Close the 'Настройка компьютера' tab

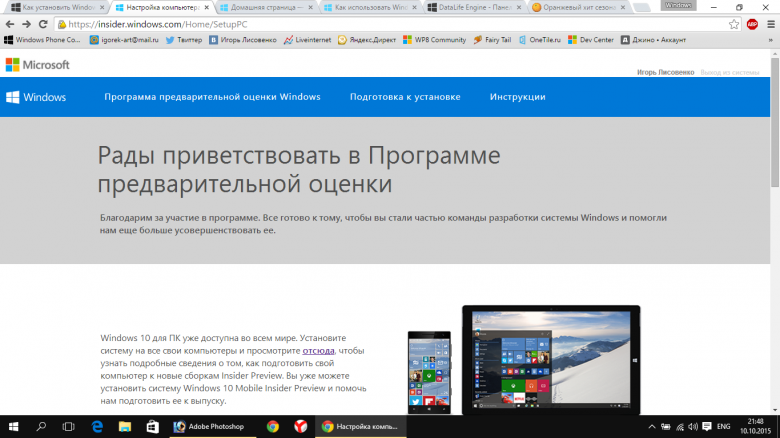pos(206,7)
